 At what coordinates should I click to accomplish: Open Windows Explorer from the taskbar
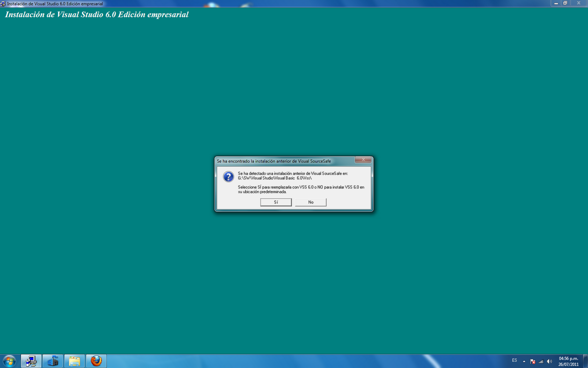coord(74,361)
